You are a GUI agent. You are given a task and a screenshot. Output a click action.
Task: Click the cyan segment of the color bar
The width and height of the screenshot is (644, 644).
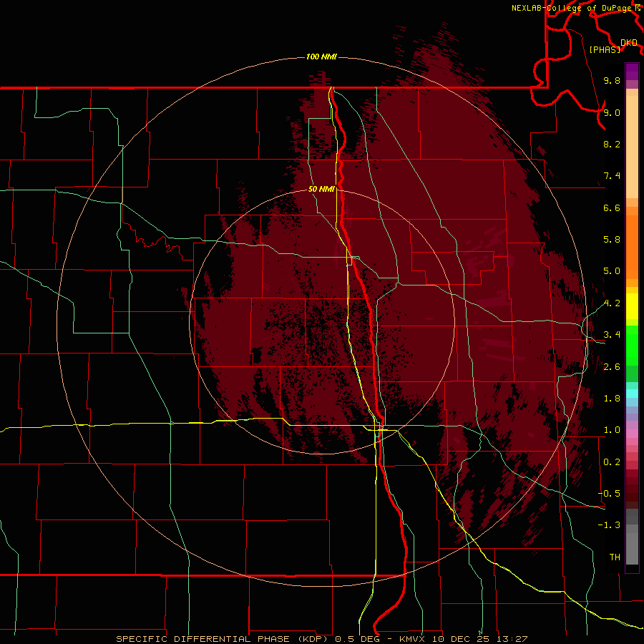[632, 394]
